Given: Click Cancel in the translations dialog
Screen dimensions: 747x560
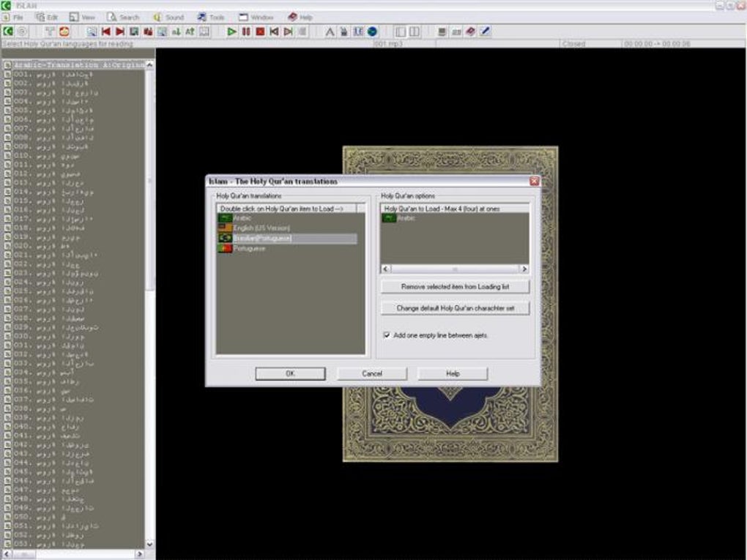Looking at the screenshot, I should point(371,373).
